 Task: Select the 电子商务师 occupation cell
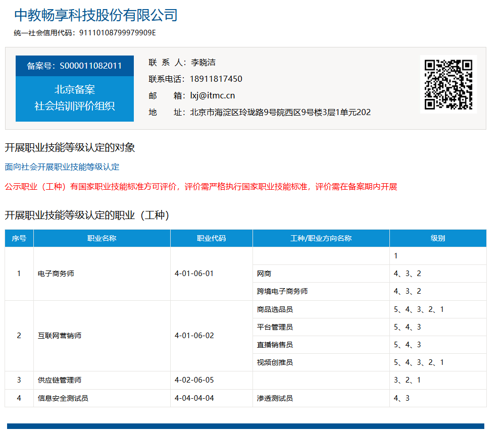(56, 274)
